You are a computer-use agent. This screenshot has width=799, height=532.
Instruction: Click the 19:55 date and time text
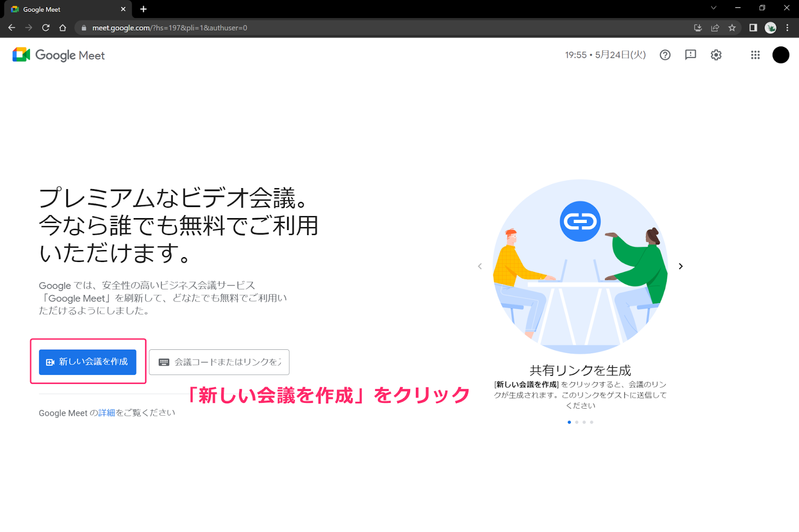point(605,55)
